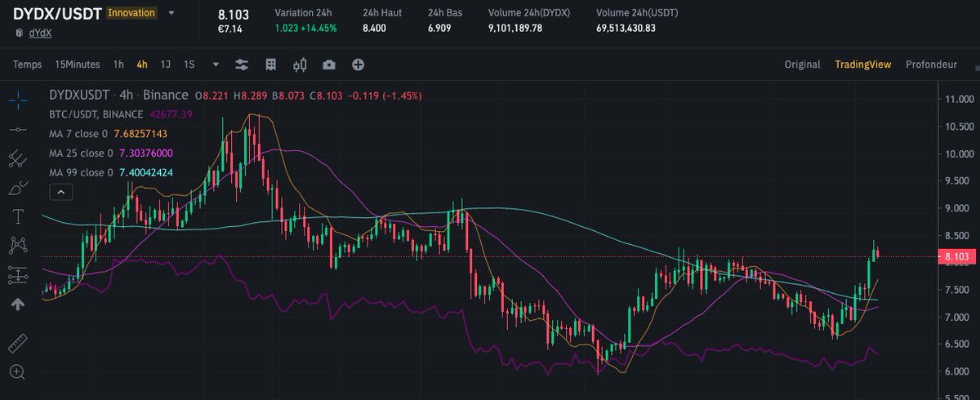The image size is (980, 400).
Task: Open the pitchfork/channel tools
Action: (x=18, y=158)
